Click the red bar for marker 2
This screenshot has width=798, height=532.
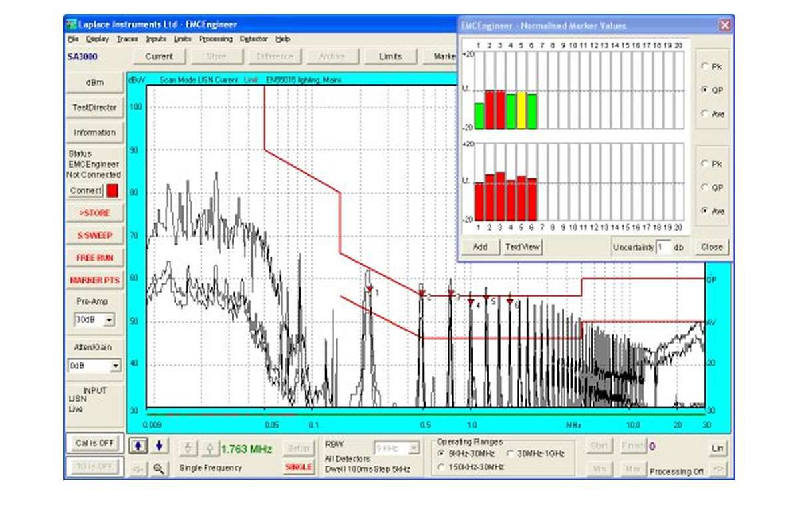point(491,110)
